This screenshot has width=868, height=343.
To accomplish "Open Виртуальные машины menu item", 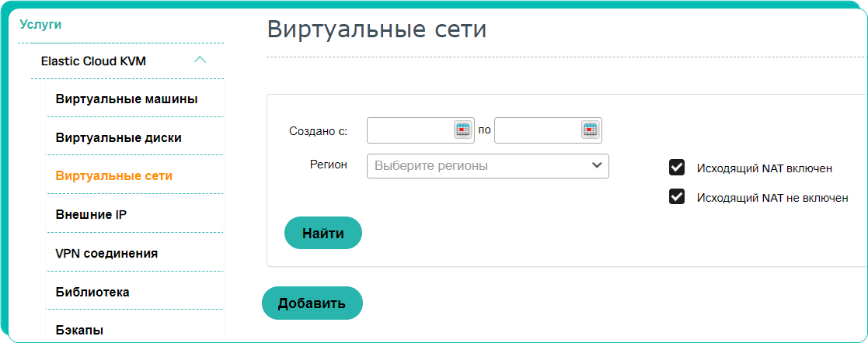I will [x=127, y=99].
